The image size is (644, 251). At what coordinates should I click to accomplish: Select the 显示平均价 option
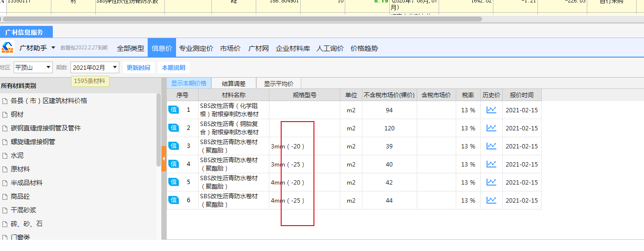coord(278,83)
